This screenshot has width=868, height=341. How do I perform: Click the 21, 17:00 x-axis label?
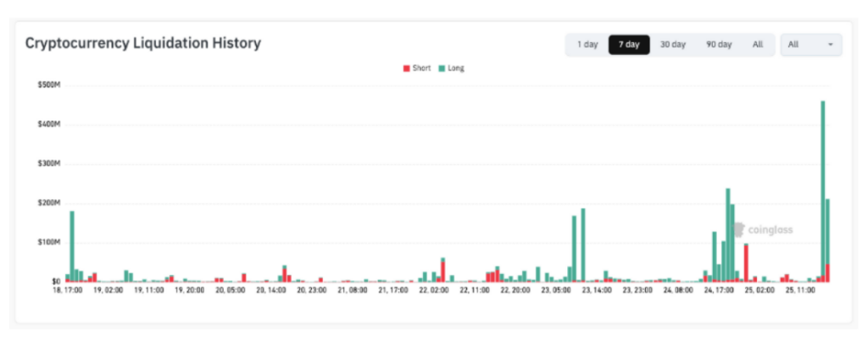(393, 289)
